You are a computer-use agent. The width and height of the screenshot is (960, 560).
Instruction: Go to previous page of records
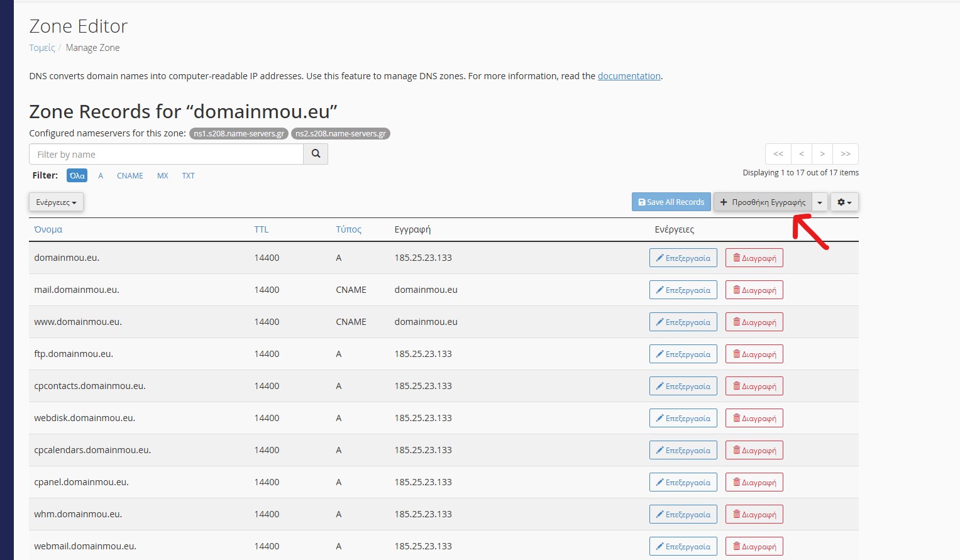[802, 154]
